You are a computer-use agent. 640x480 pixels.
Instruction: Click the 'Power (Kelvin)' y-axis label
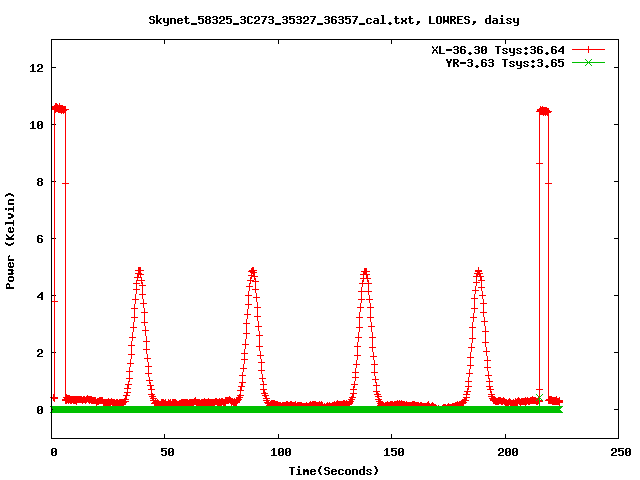[x=10, y=241]
